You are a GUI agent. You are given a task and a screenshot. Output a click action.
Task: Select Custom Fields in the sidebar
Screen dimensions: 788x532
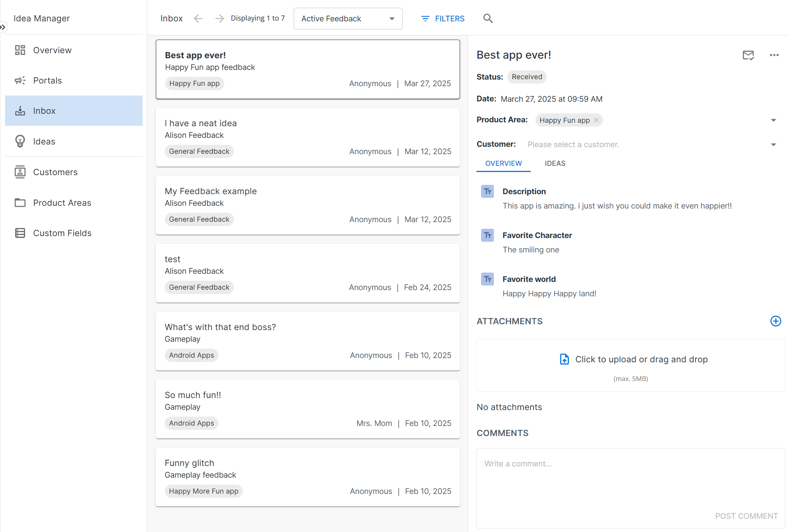click(62, 233)
